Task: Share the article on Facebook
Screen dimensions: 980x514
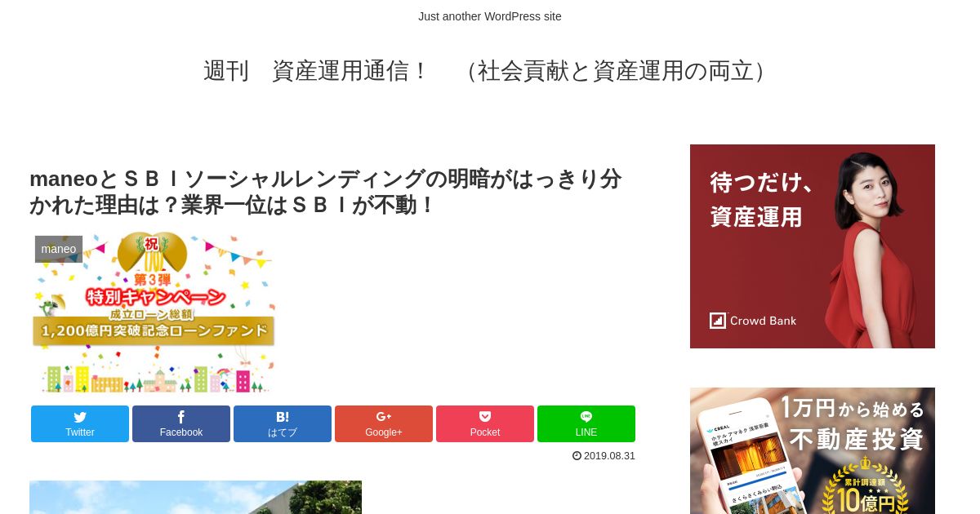Action: pos(181,423)
